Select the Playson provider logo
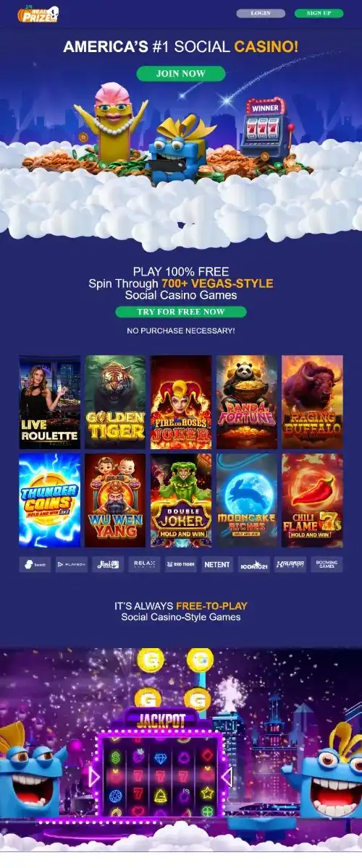This screenshot has height=868, width=362. (71, 564)
